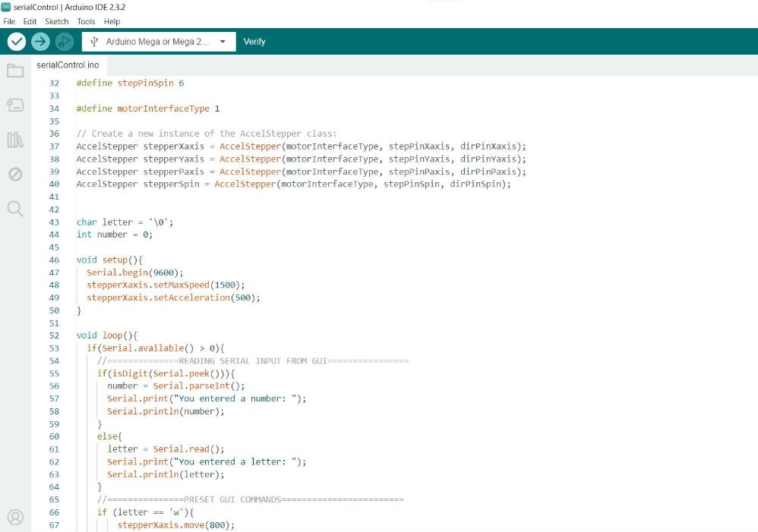The height and width of the screenshot is (532, 758).
Task: Open the Tools menu
Action: tap(86, 22)
